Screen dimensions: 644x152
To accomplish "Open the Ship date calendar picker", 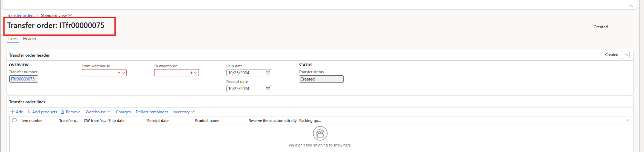I will (x=268, y=73).
